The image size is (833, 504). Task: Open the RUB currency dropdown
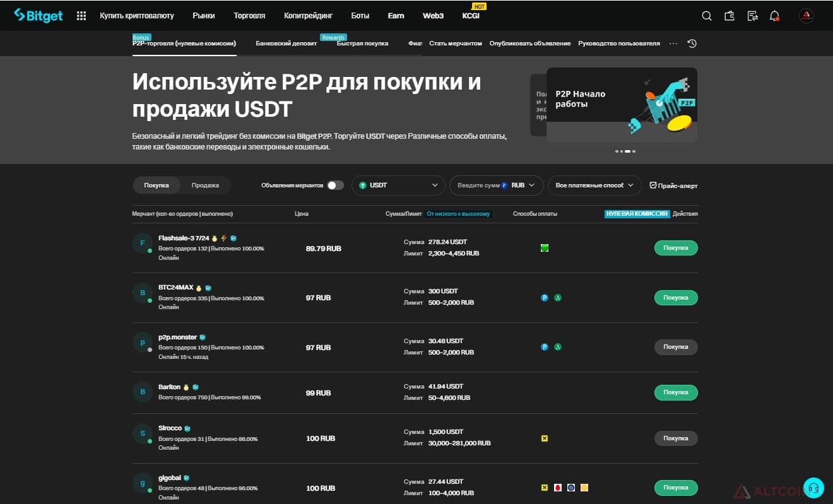pyautogui.click(x=522, y=185)
